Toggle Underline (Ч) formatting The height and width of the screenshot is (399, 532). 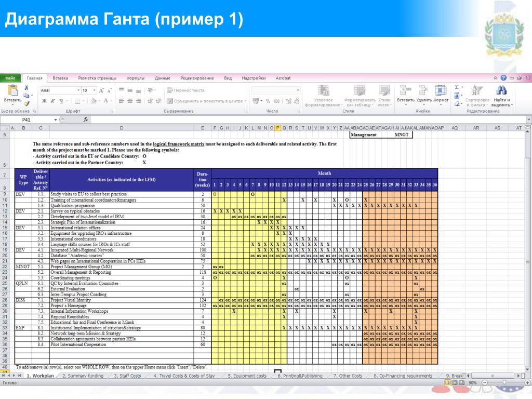[x=61, y=101]
